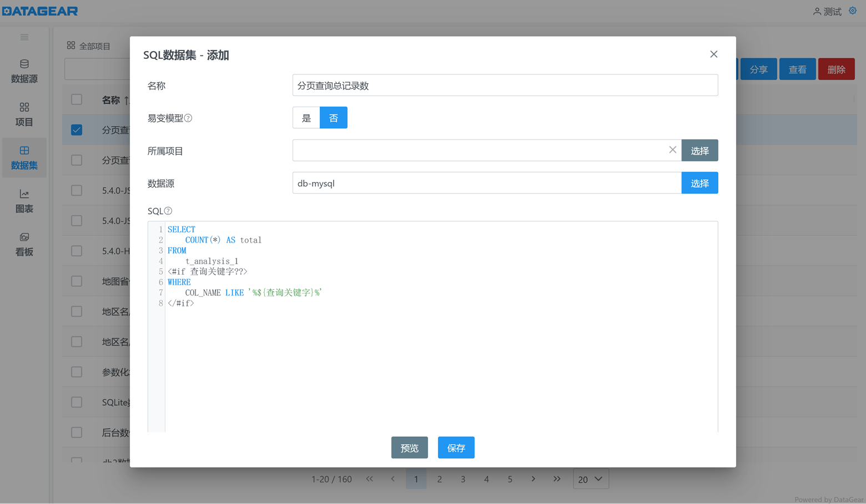Image resolution: width=866 pixels, height=504 pixels.
Task: Click the 分享 button behind the dialog
Action: click(x=758, y=69)
